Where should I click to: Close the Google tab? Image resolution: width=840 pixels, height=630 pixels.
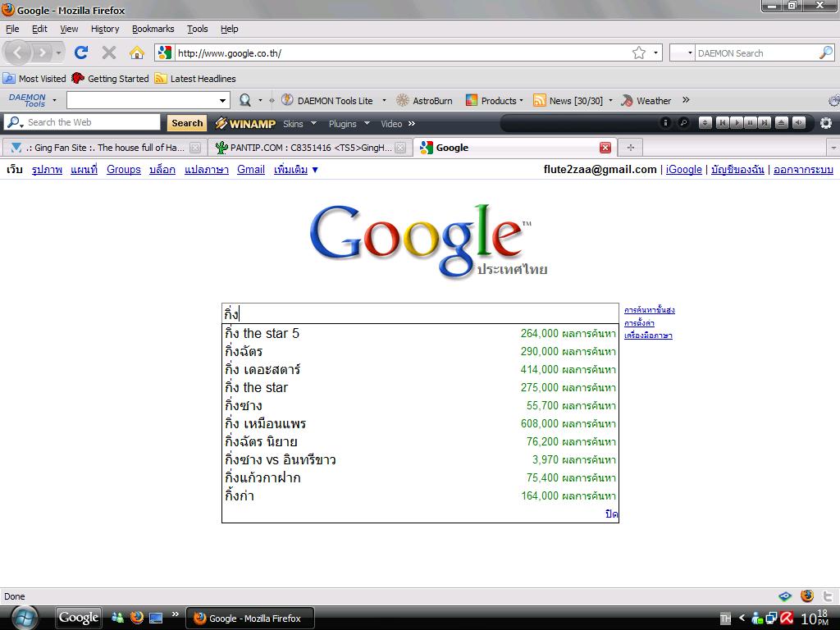(x=605, y=148)
